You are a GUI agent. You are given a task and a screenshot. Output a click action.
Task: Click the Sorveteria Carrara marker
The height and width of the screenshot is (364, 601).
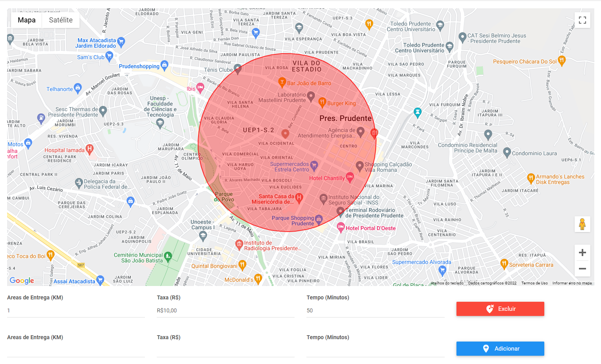click(504, 264)
